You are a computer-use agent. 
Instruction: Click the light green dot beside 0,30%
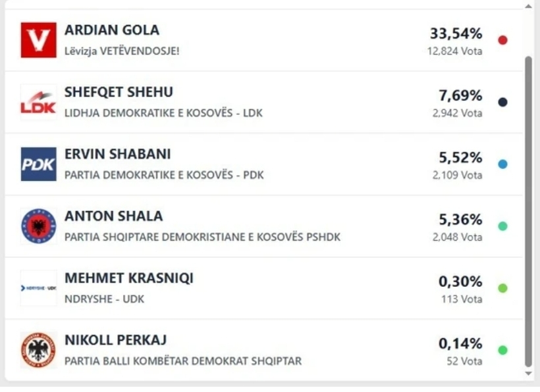point(502,288)
